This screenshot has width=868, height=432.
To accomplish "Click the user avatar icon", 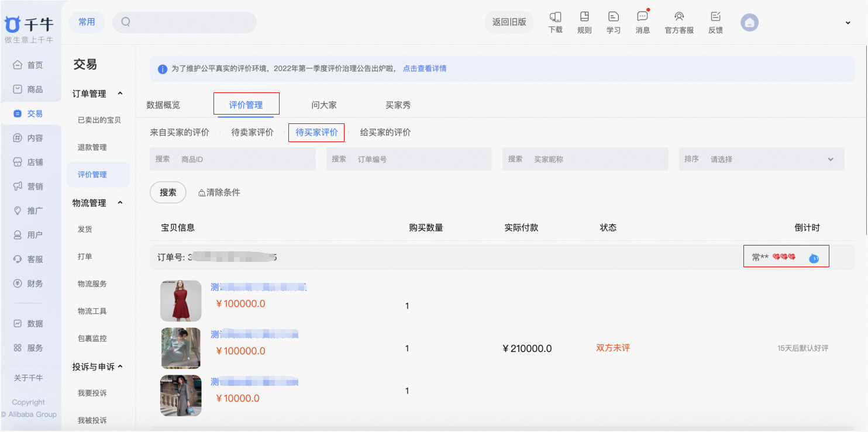I will (x=749, y=23).
